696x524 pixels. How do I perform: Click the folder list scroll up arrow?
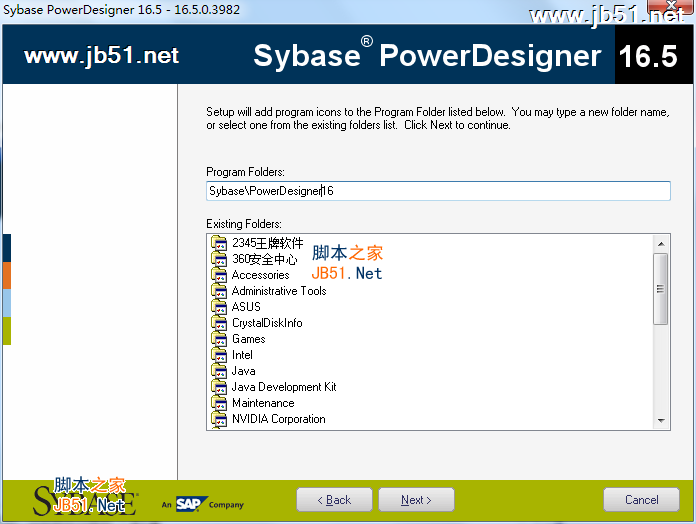click(661, 244)
